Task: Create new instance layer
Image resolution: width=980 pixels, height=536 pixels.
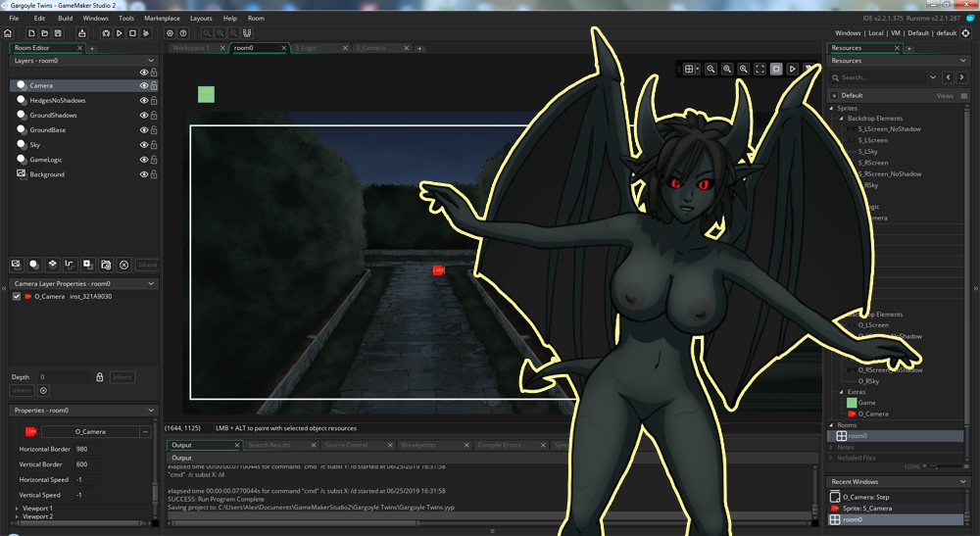Action: pyautogui.click(x=34, y=265)
